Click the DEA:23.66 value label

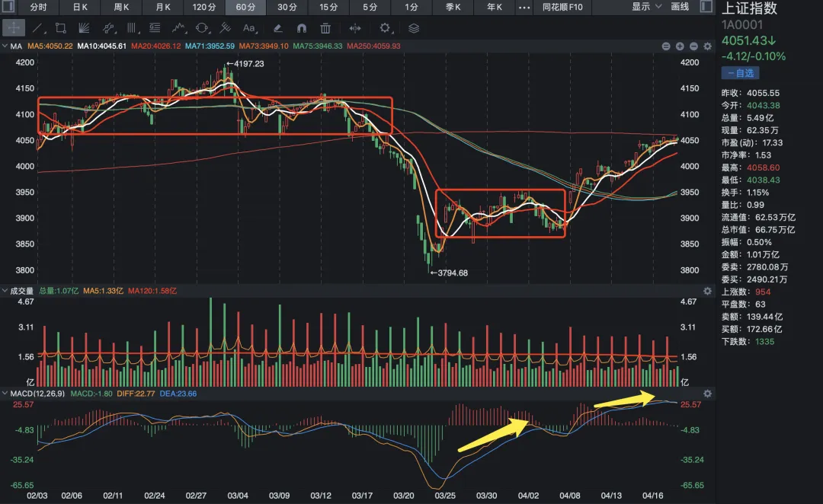click(178, 394)
